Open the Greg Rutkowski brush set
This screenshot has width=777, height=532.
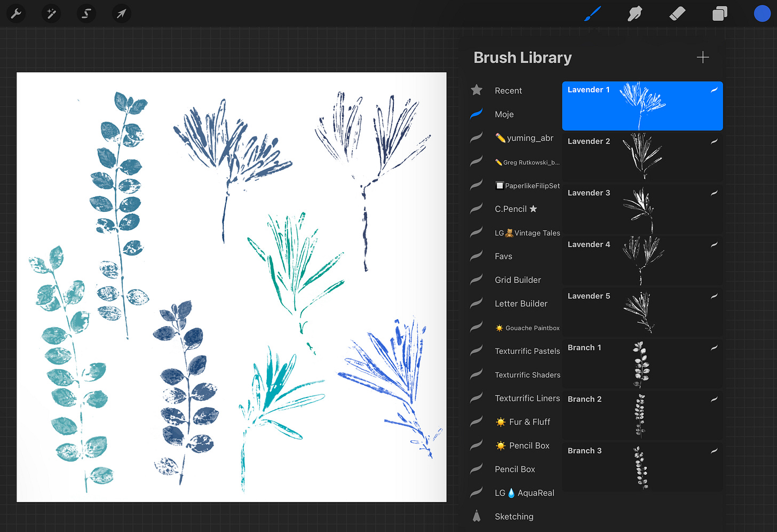click(527, 162)
